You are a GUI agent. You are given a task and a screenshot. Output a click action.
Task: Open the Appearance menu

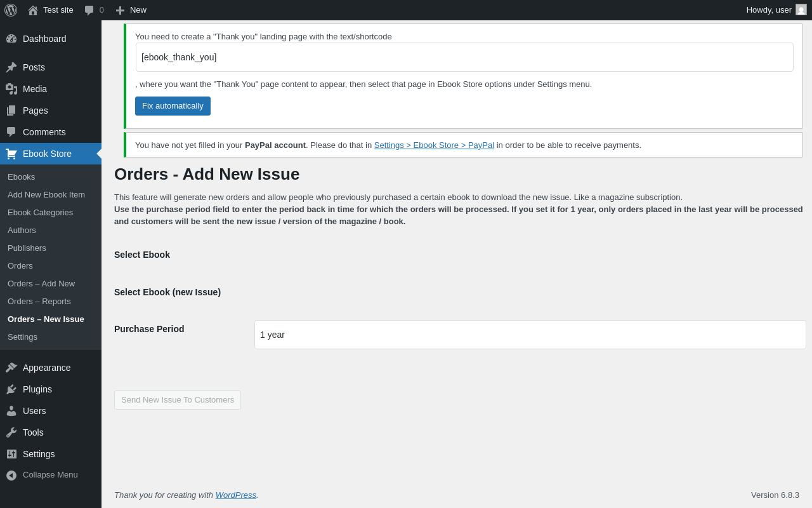[x=46, y=368]
